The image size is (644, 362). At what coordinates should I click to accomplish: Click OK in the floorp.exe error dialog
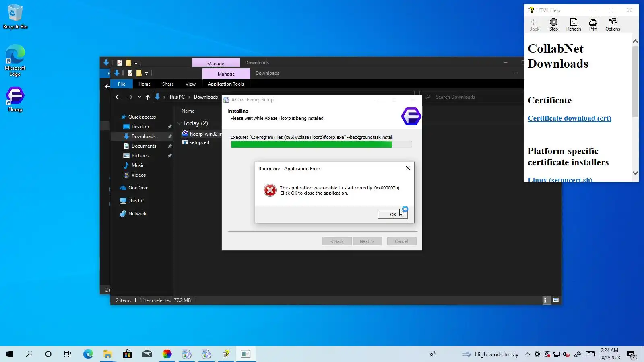[392, 214]
